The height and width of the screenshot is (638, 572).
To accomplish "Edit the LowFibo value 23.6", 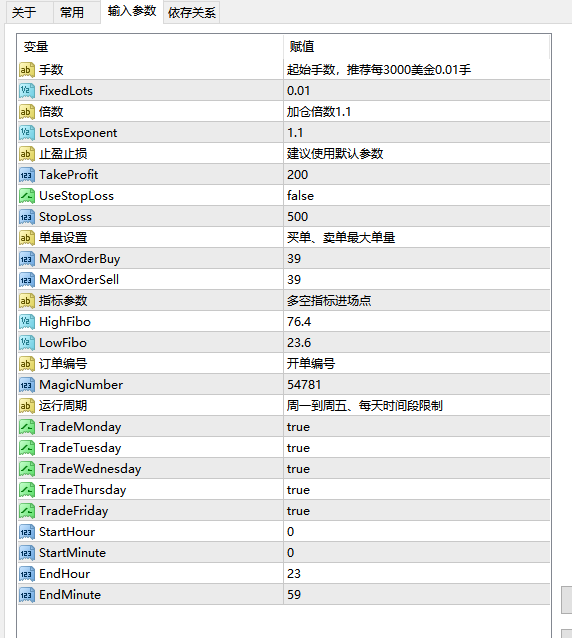I will (x=417, y=343).
